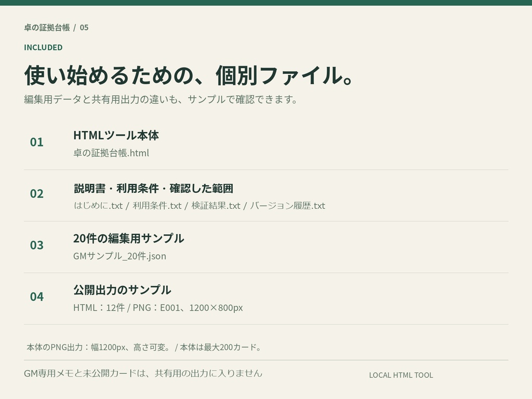
Task: Click the breadcrumb text 卓の証拠台帳 / 05
Action: [x=56, y=28]
